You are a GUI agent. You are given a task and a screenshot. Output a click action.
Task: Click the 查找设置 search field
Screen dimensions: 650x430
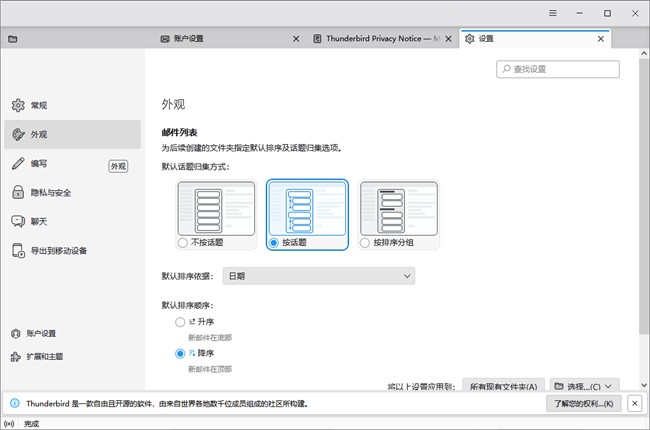coord(558,69)
